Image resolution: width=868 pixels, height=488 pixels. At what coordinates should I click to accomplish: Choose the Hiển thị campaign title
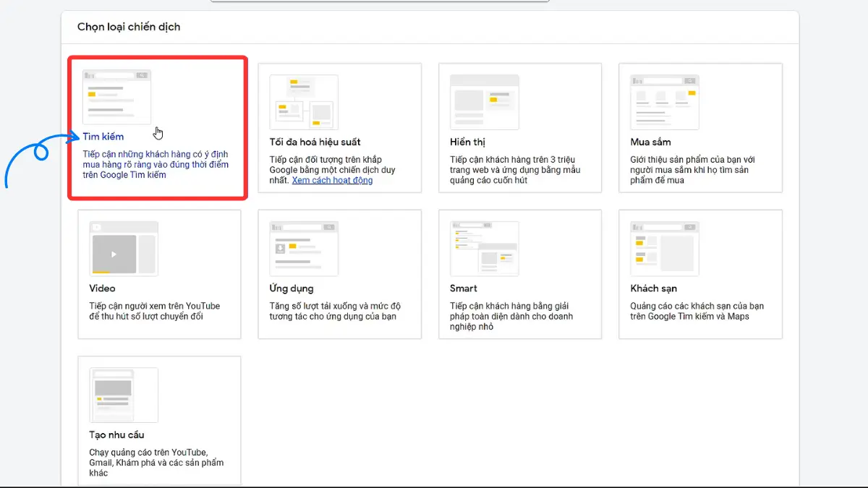tap(467, 142)
